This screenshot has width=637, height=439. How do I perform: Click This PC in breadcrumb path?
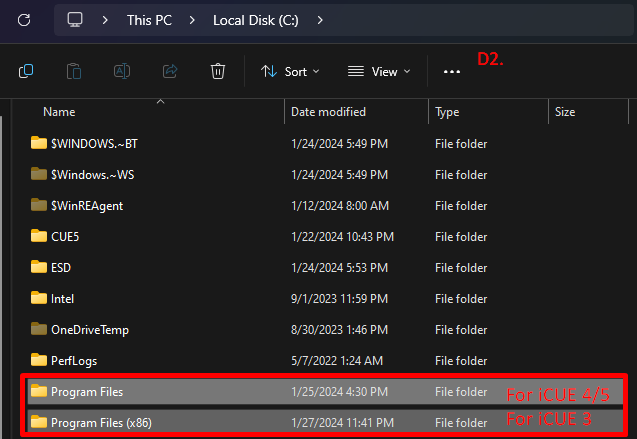[x=148, y=19]
